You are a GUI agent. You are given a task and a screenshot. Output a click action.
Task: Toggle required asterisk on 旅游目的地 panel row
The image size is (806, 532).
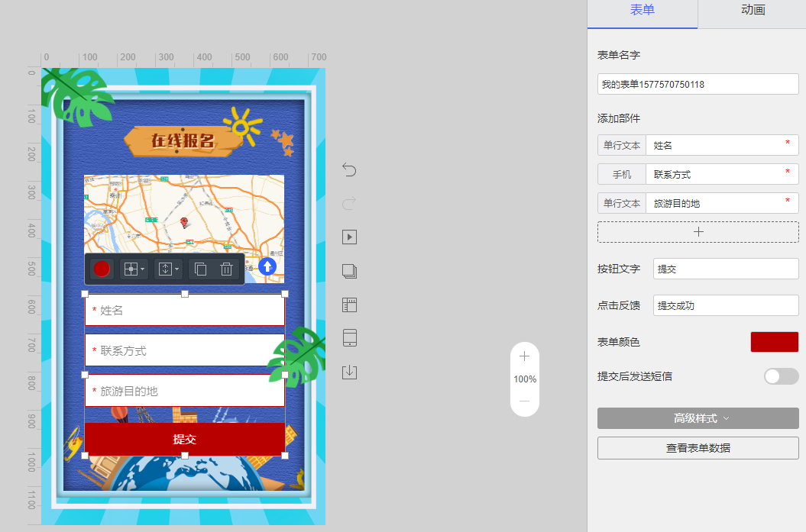(x=788, y=201)
